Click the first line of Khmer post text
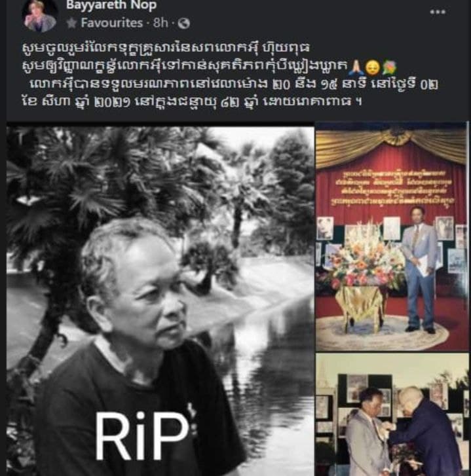The width and height of the screenshot is (471, 476). coord(166,48)
